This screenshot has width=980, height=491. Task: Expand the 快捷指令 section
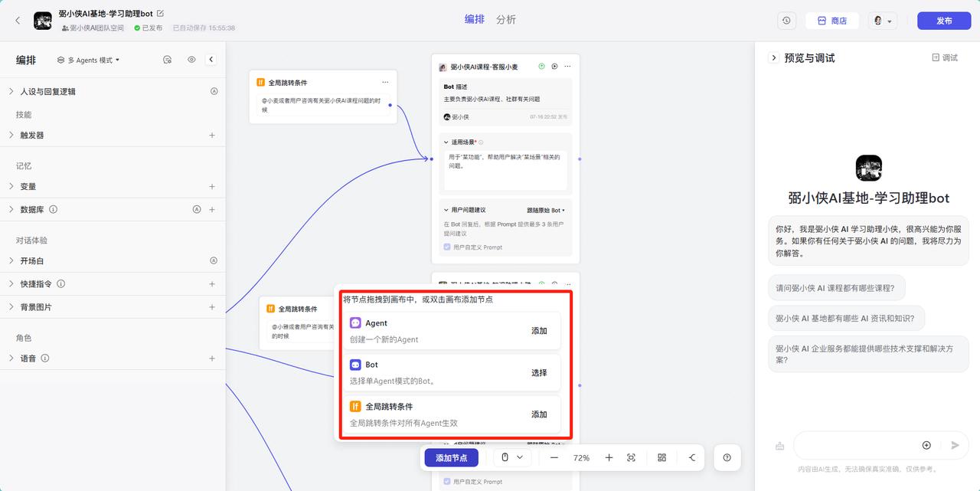(x=11, y=283)
